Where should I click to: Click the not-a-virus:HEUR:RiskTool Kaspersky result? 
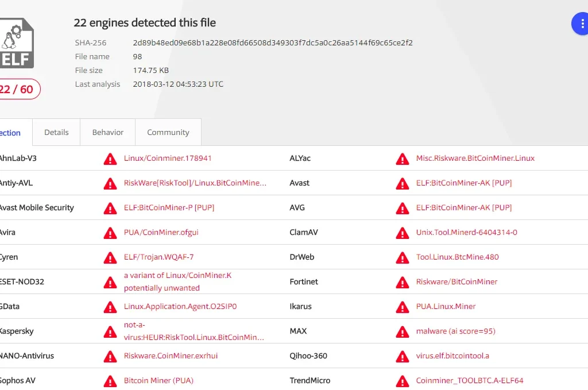194,331
